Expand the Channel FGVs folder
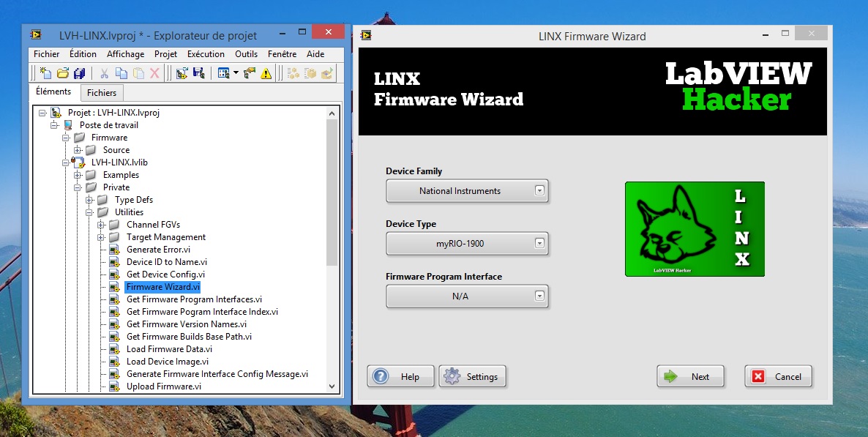This screenshot has width=868, height=437. coord(101,225)
